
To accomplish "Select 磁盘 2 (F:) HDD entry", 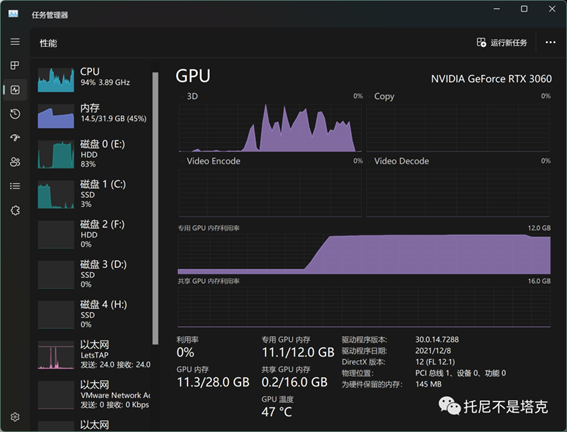I will (94, 234).
